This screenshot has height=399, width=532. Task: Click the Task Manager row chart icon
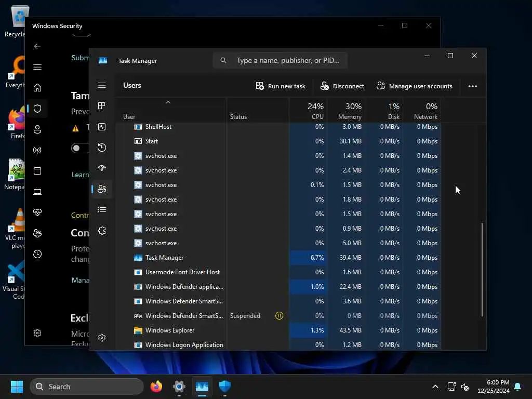click(138, 258)
